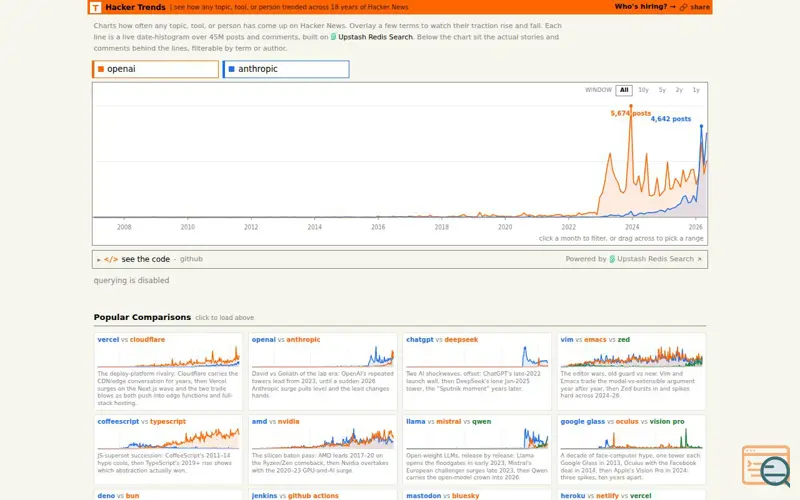Click the blue anthropic color swatch
The height and width of the screenshot is (500, 800).
tap(232, 69)
